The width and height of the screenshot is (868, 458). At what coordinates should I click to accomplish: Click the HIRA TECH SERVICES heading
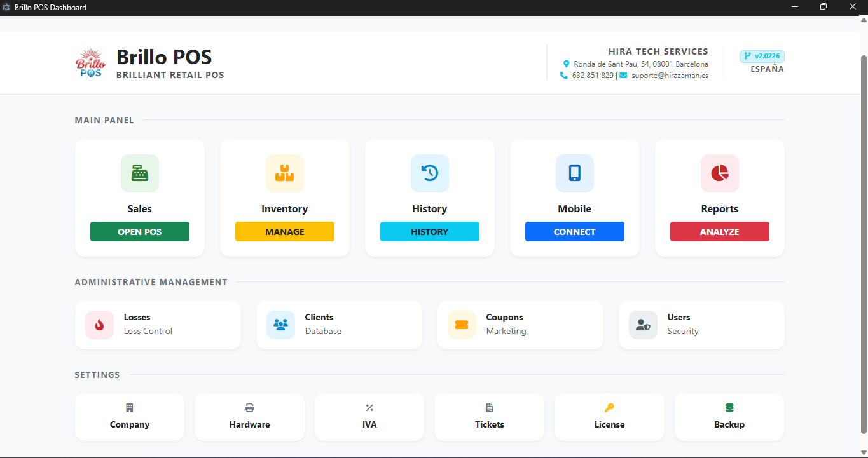tap(658, 51)
